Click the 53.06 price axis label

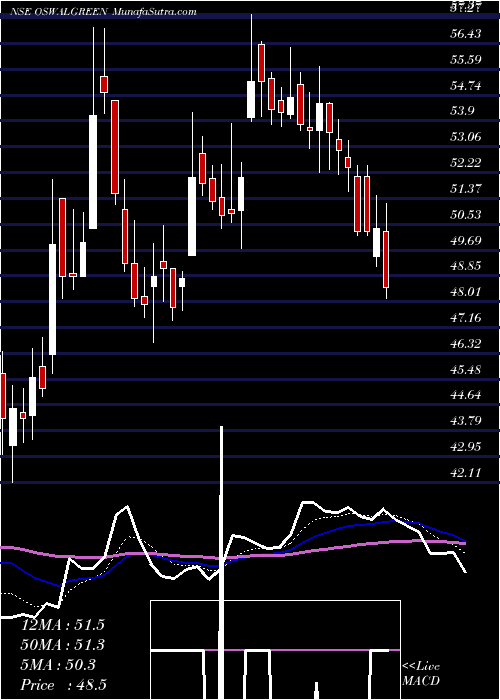pos(466,137)
